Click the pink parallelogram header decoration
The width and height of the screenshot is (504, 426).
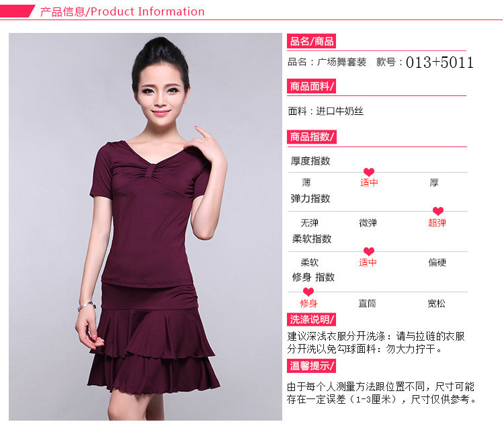(17, 11)
